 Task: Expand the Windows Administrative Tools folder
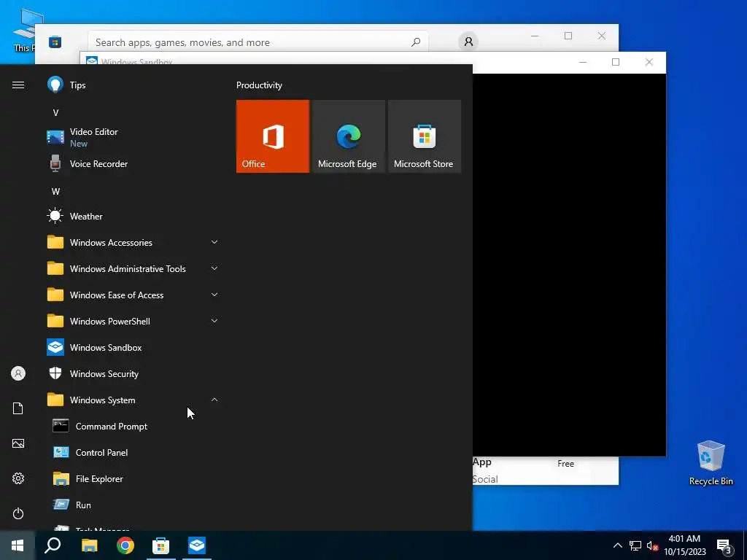(133, 268)
